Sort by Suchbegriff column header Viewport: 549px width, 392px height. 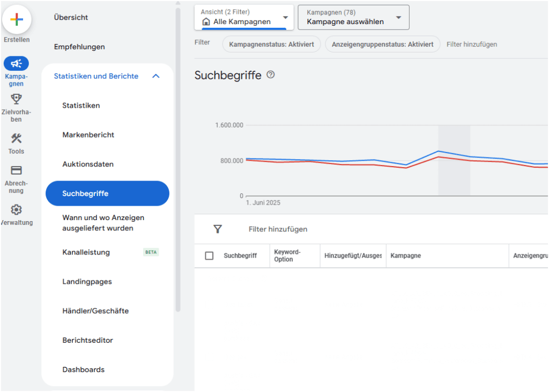click(x=240, y=255)
